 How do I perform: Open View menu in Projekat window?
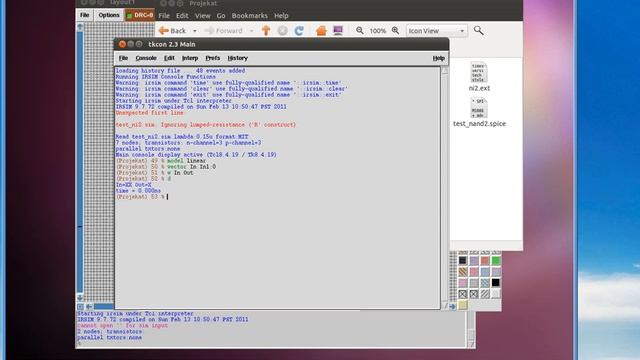pos(202,16)
